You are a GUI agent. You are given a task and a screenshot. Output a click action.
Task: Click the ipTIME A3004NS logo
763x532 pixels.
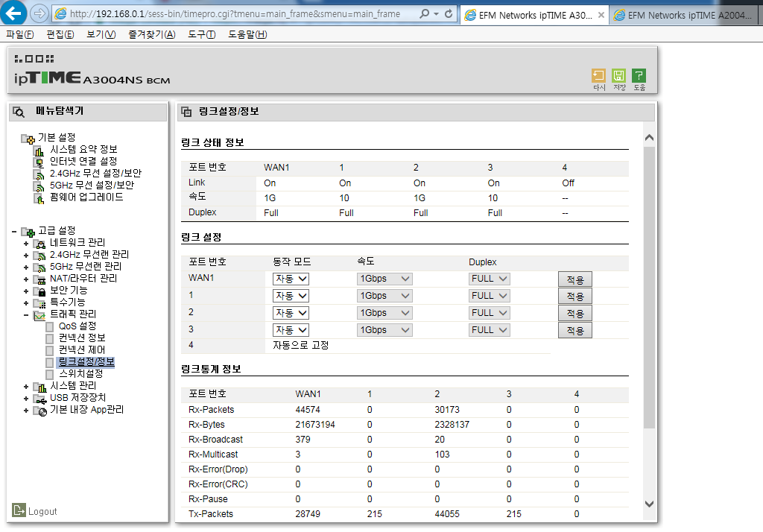pos(92,78)
